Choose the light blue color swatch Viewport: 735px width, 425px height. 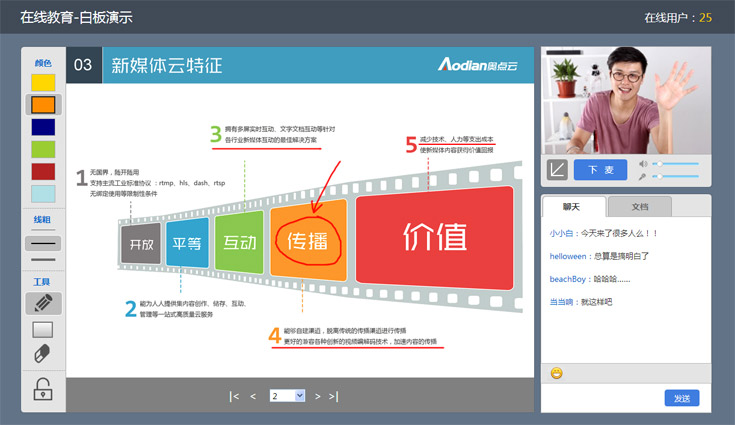pyautogui.click(x=43, y=194)
